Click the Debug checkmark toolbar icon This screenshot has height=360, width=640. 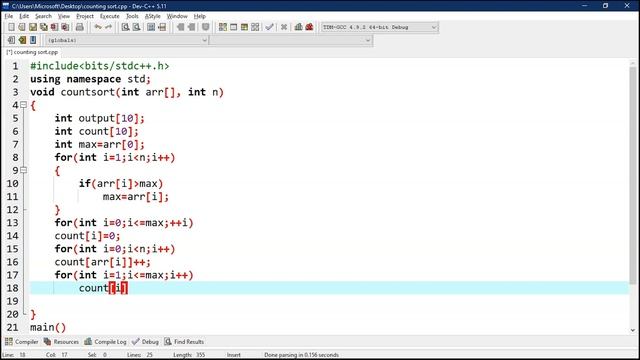click(269, 27)
